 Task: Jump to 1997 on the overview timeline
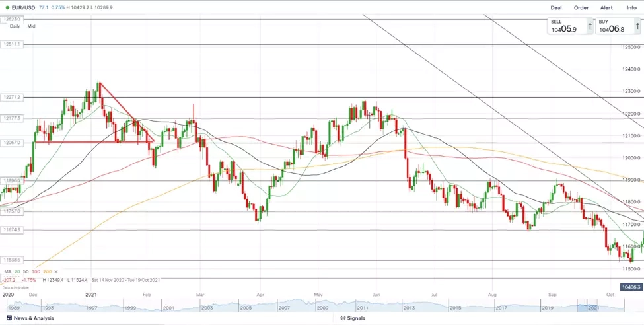[90, 308]
